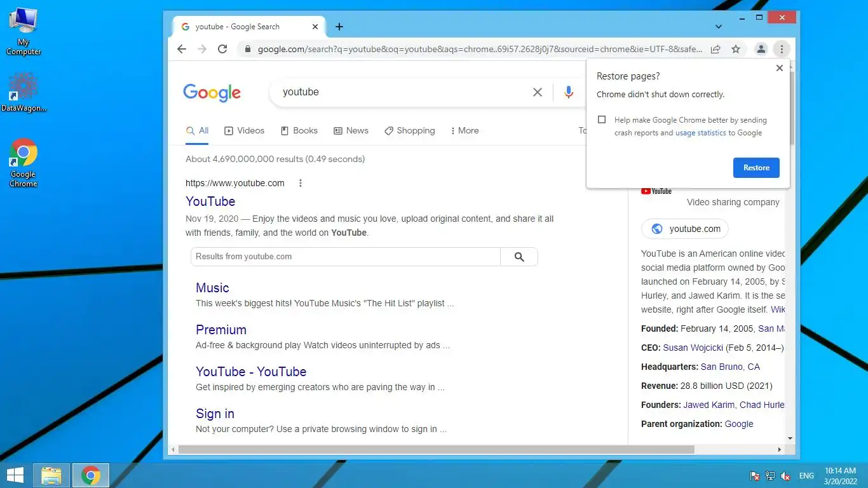The image size is (868, 488).
Task: Open the Jawed Karim founder link
Action: 709,405
